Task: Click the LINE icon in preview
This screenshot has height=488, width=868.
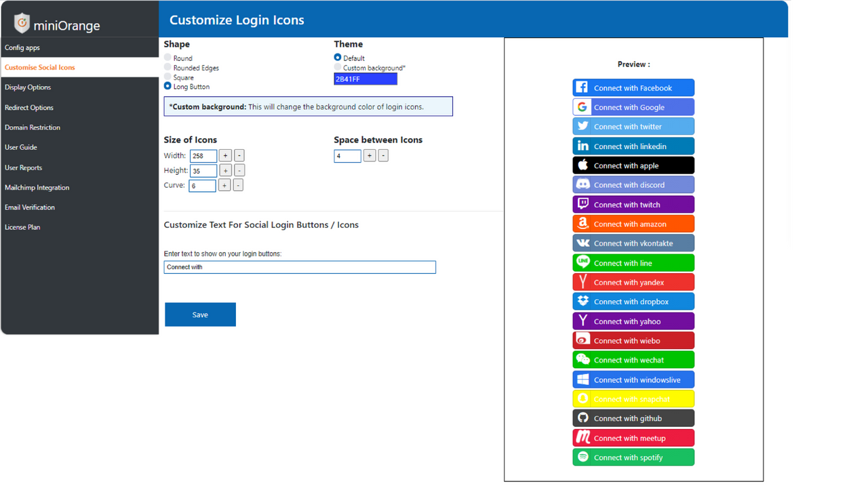Action: [583, 262]
